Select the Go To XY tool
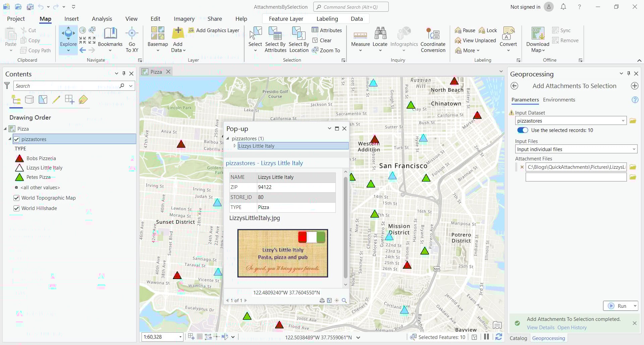This screenshot has width=644, height=345. [132, 37]
